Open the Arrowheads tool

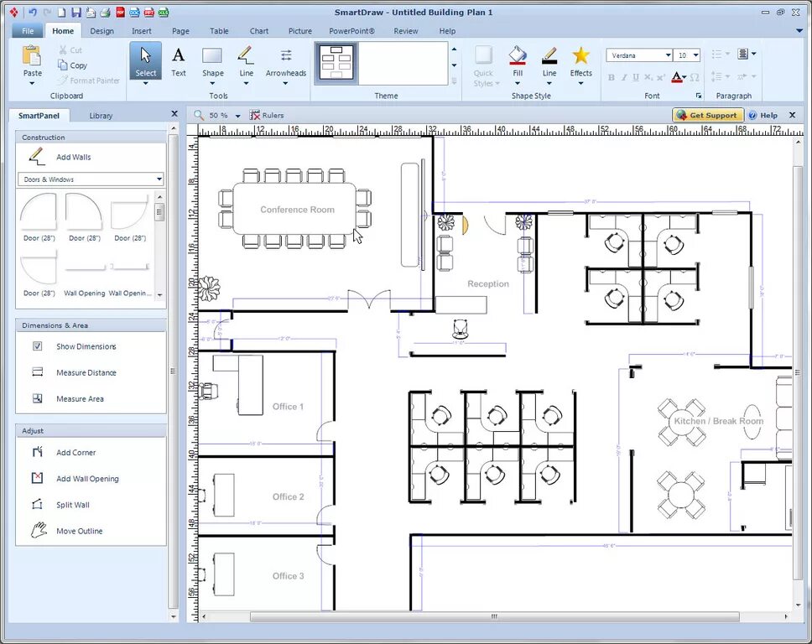point(286,61)
